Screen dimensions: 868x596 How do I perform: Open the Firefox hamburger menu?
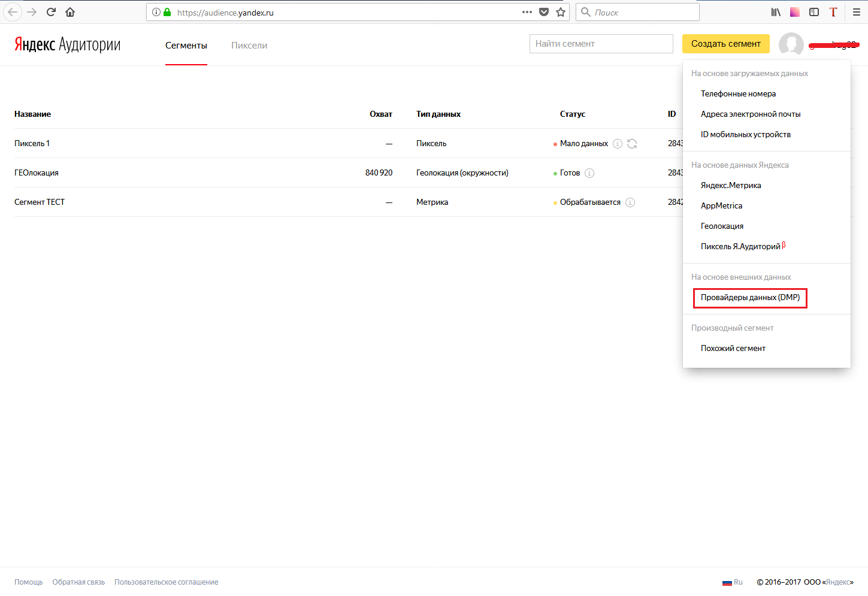857,12
